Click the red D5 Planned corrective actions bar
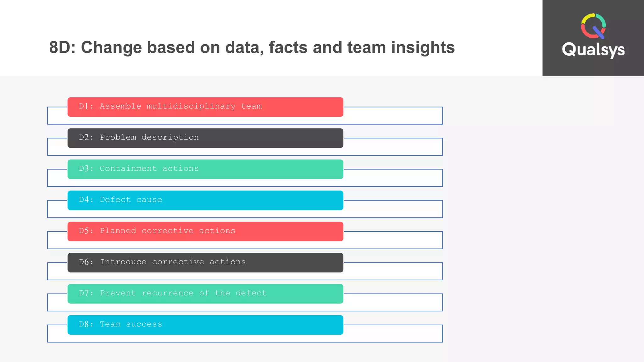Screen dimensions: 644x362 (x=205, y=231)
